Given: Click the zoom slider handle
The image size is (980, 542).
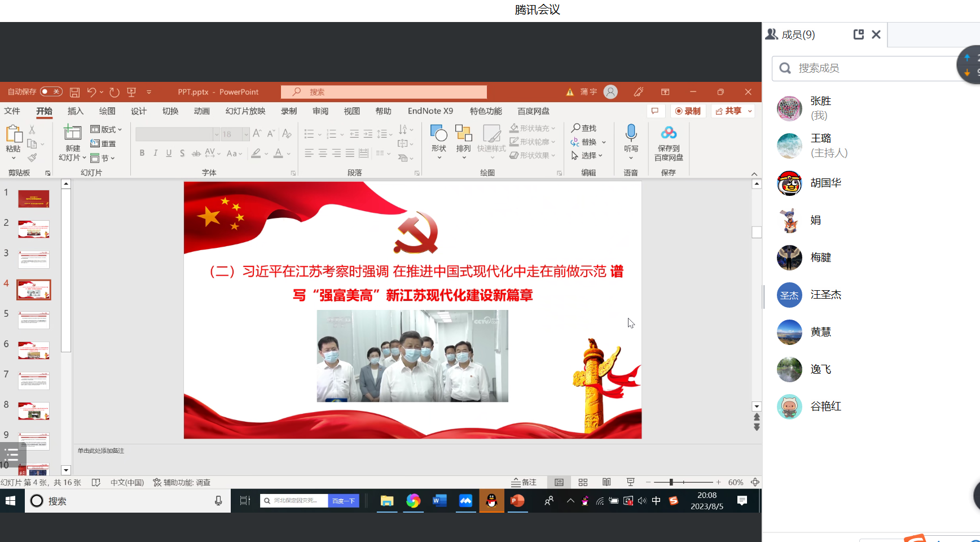Looking at the screenshot, I should click(671, 482).
